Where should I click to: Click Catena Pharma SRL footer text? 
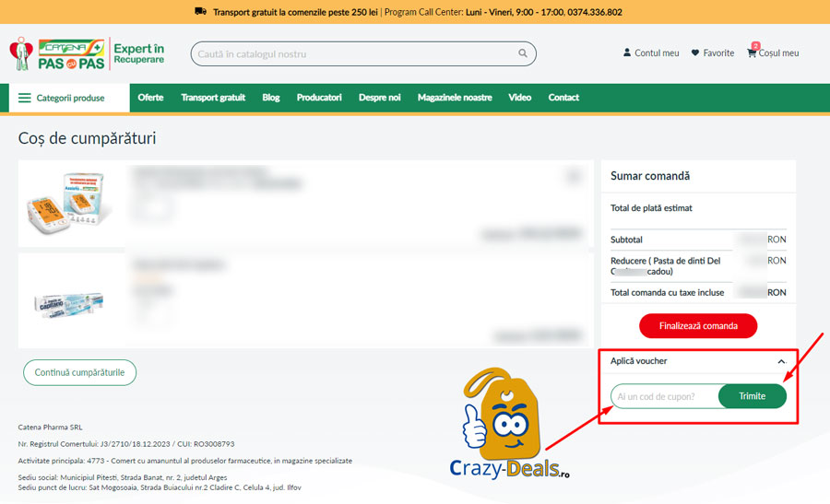click(x=51, y=427)
